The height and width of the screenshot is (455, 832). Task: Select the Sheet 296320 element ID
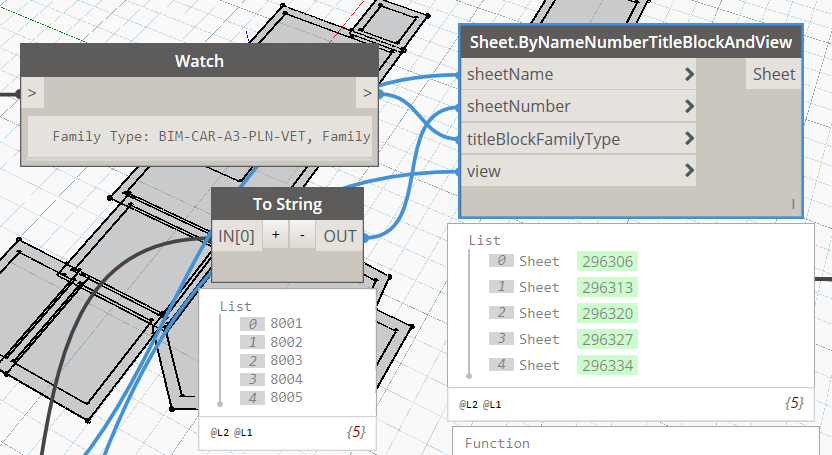[606, 313]
